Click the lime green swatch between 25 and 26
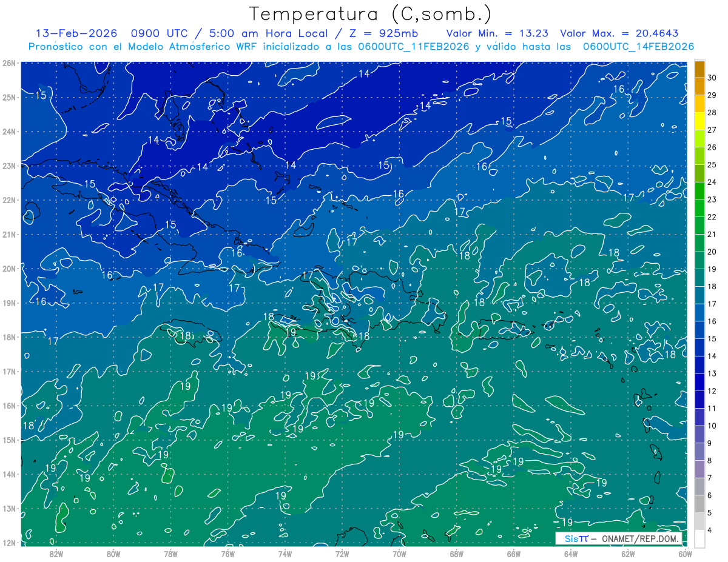 (699, 156)
